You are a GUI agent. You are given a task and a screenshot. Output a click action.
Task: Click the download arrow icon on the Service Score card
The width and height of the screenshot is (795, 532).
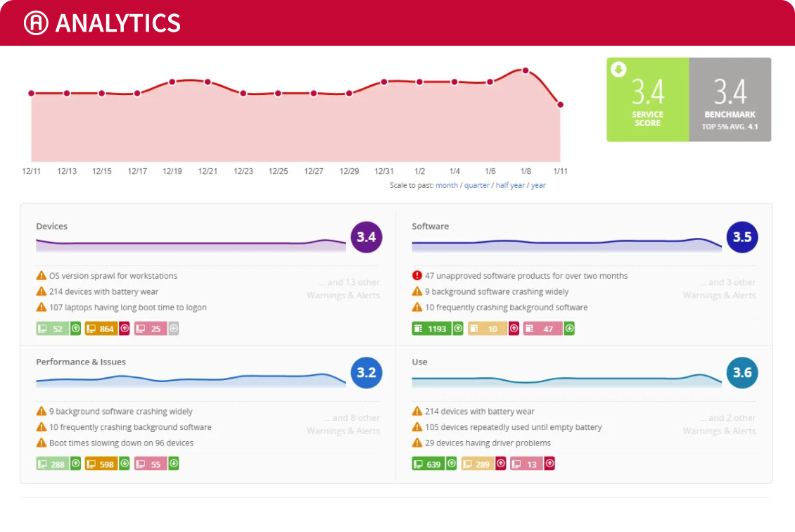[618, 70]
